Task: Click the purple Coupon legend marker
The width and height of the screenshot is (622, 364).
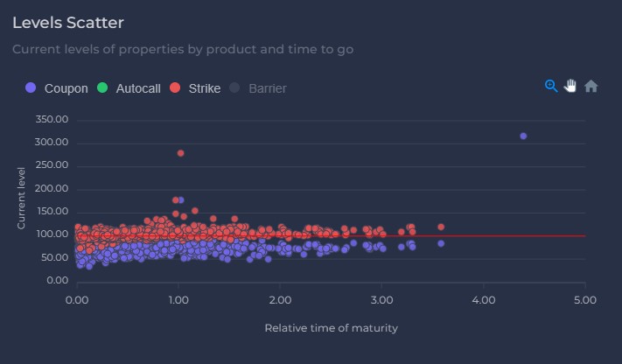Action: pos(31,88)
